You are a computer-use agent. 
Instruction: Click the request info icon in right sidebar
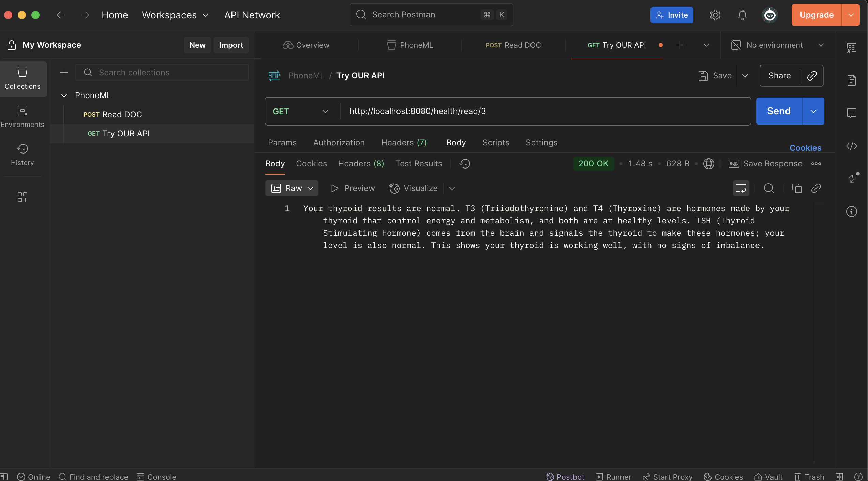click(851, 212)
